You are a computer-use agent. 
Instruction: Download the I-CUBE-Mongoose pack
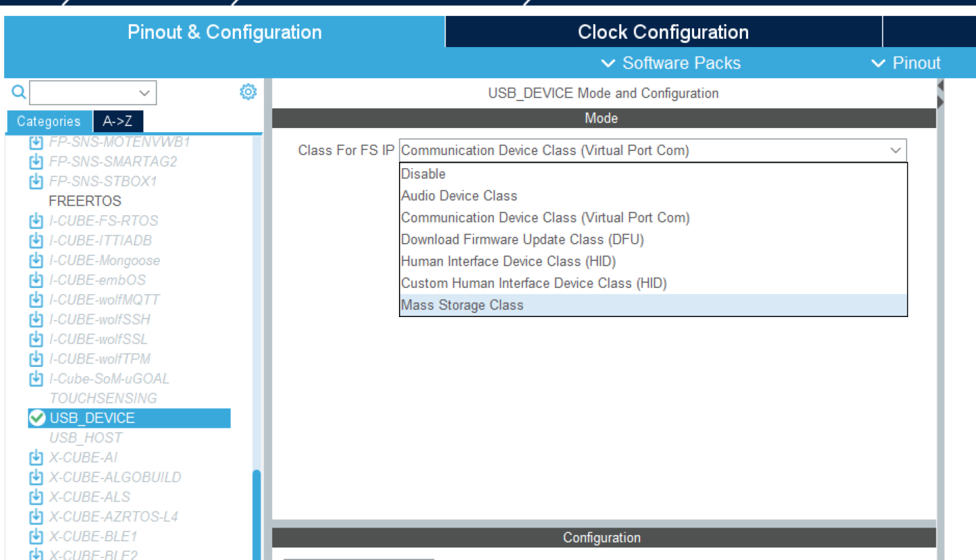click(35, 260)
